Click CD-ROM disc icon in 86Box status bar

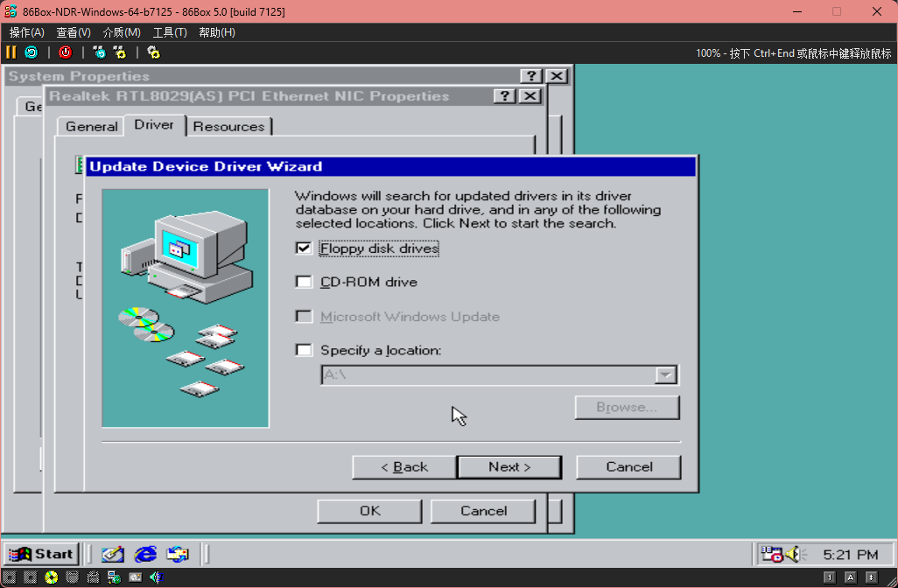[52, 577]
